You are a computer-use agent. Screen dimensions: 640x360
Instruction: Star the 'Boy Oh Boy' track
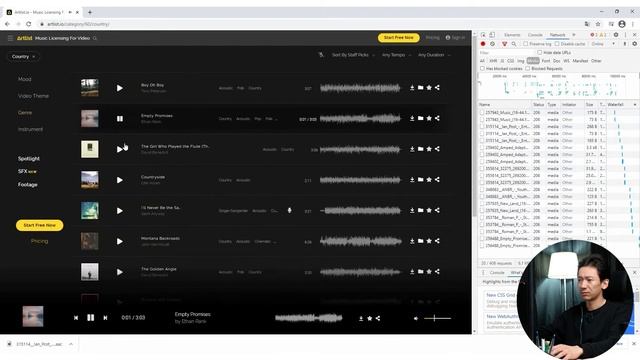pos(429,87)
